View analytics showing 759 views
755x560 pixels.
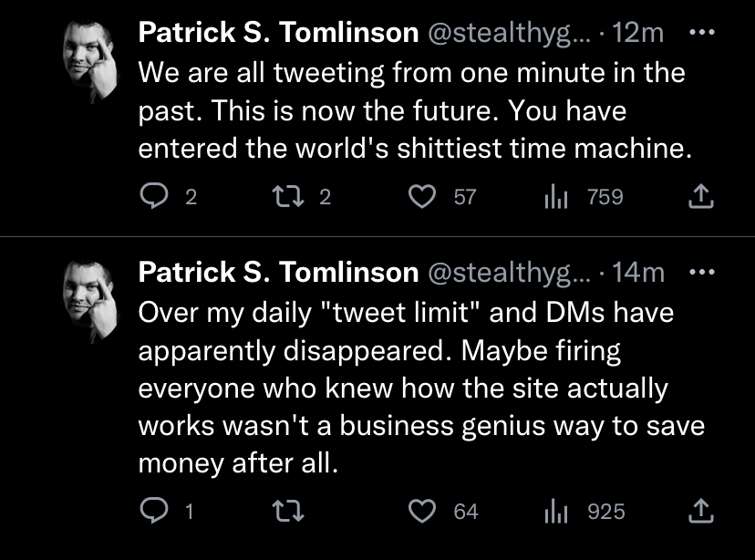556,196
